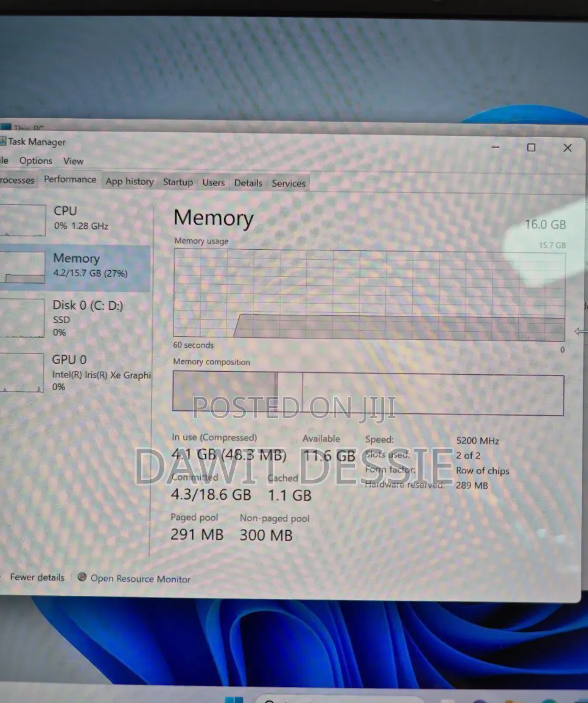Switch to the Details tab

[x=248, y=183]
